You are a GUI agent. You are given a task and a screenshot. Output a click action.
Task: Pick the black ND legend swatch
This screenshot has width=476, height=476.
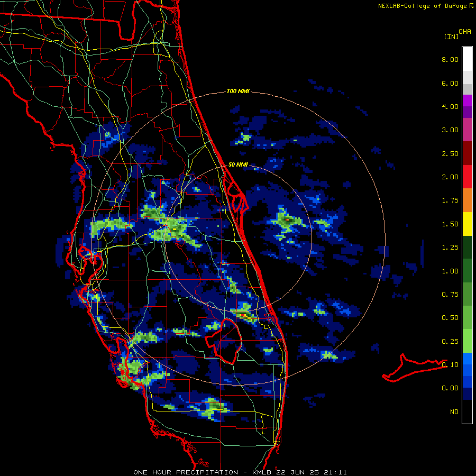tap(467, 411)
